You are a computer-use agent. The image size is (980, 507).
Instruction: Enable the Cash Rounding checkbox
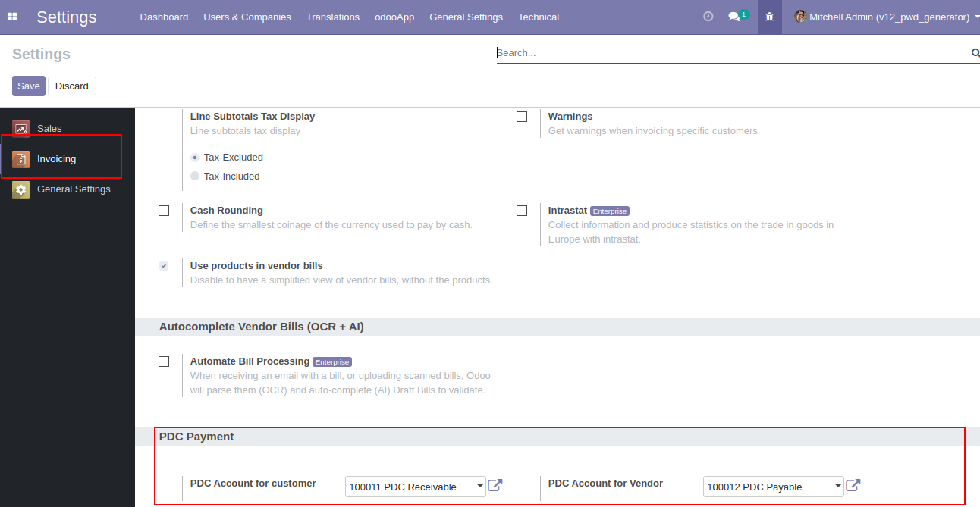(164, 211)
